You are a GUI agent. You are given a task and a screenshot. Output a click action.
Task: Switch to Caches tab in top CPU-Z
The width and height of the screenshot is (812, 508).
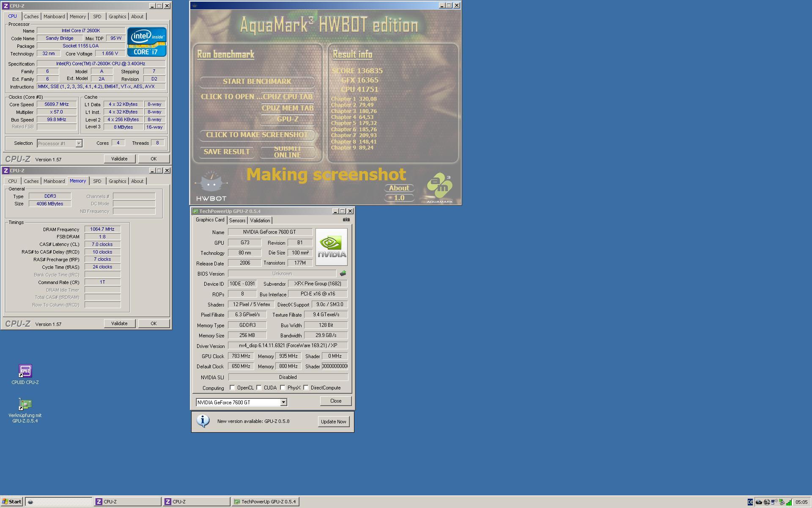[x=31, y=17]
